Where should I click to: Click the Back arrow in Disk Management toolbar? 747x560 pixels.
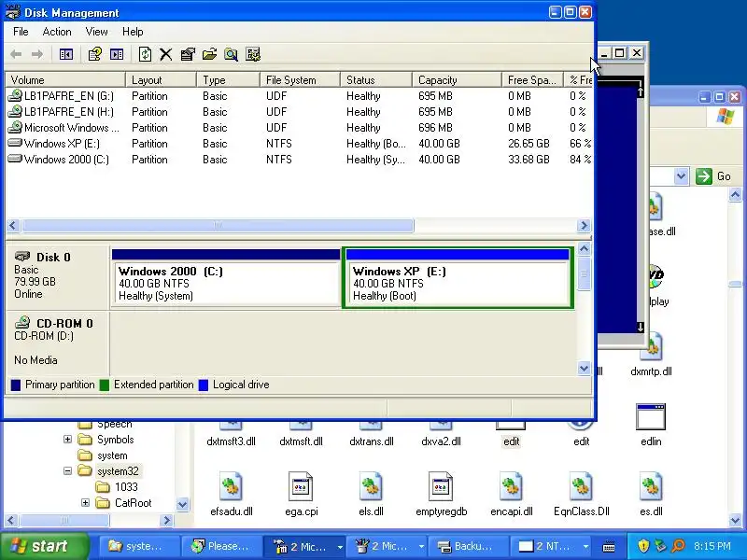coord(16,54)
